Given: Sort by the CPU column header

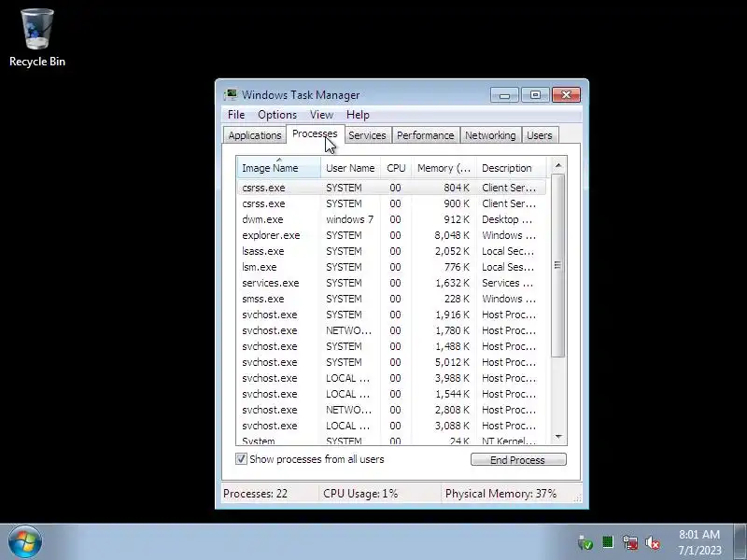Looking at the screenshot, I should [x=396, y=168].
